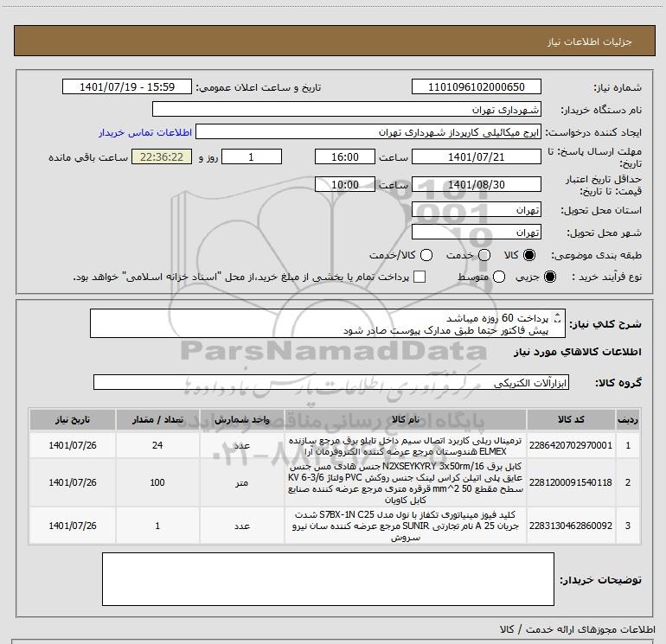This screenshot has height=644, width=666.
Task: Click the SUNIR miniature fuse item name
Action: pos(405,526)
